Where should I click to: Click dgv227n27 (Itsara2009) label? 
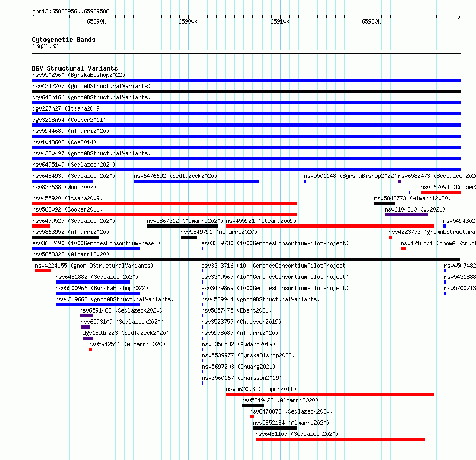[67, 108]
